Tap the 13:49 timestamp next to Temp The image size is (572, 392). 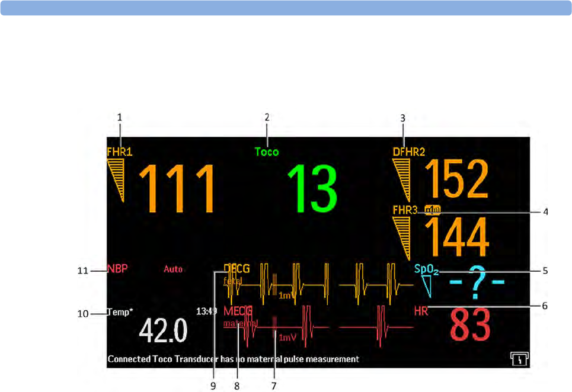tap(206, 311)
